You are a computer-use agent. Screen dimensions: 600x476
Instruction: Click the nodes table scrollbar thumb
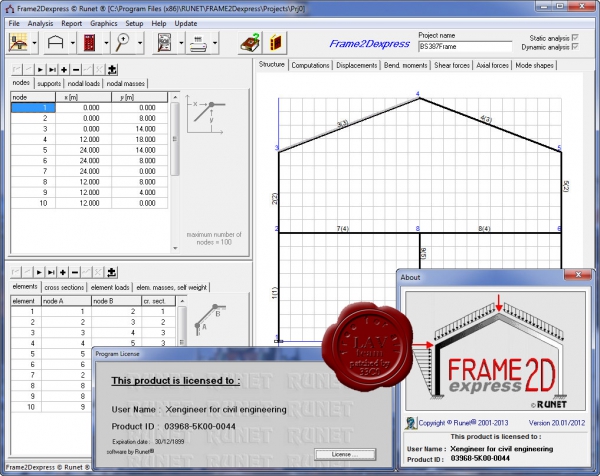175,139
